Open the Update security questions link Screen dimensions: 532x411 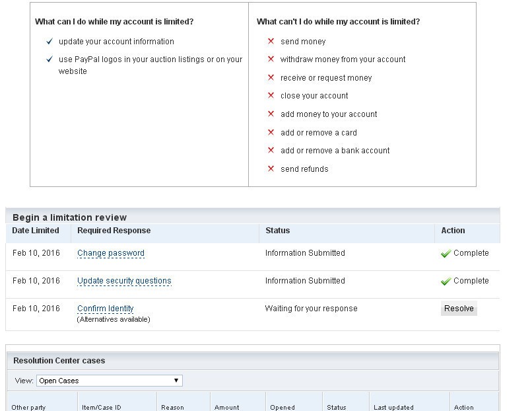124,281
